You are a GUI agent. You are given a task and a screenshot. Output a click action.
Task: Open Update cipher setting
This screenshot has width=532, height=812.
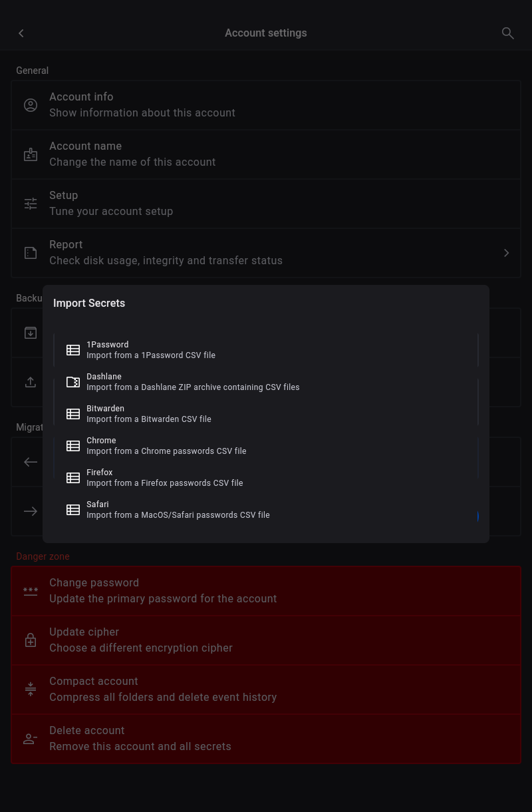tap(141, 640)
